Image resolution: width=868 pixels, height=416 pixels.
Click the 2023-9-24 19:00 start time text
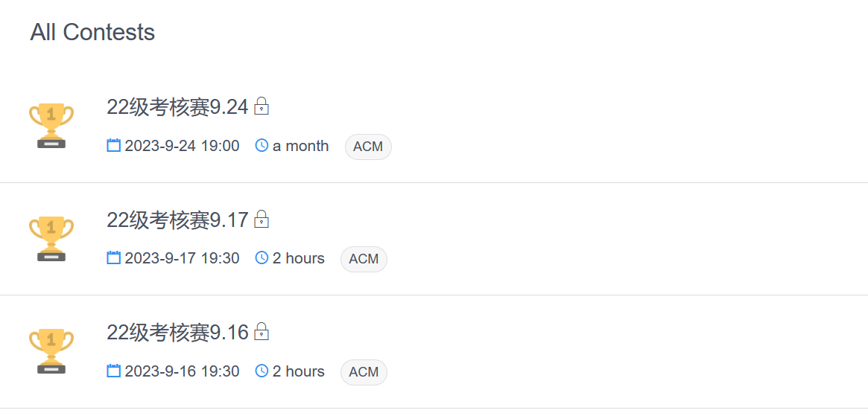coord(182,146)
